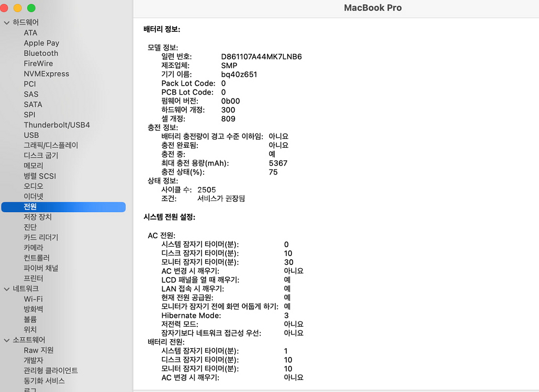Select 볼륨 in the network list
The height and width of the screenshot is (392, 539).
(30, 319)
